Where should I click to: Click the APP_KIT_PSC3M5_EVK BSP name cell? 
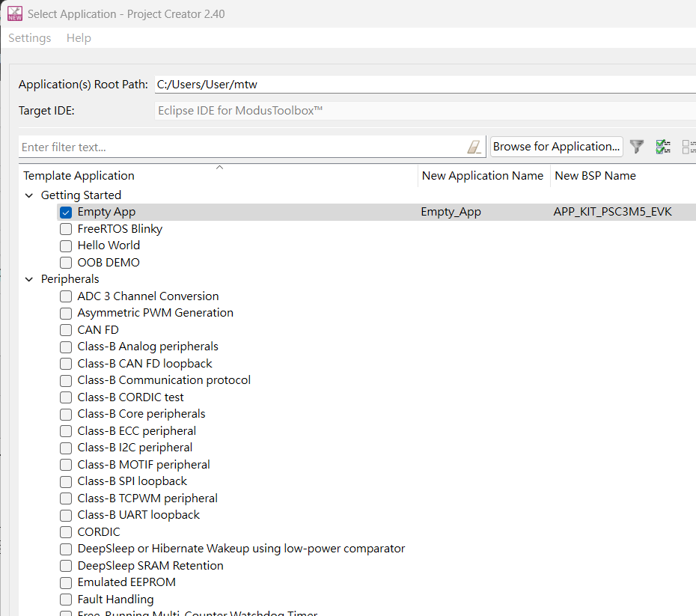click(612, 212)
